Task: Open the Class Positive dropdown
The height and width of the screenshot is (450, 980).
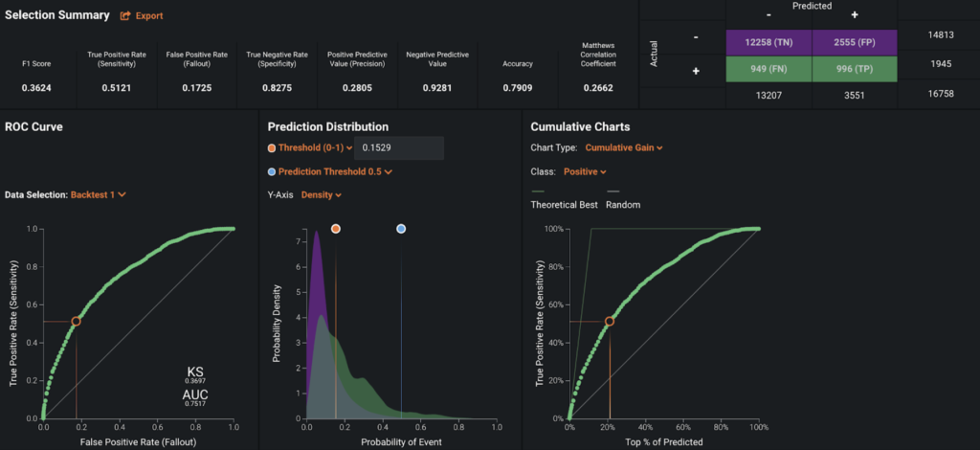Action: (585, 171)
